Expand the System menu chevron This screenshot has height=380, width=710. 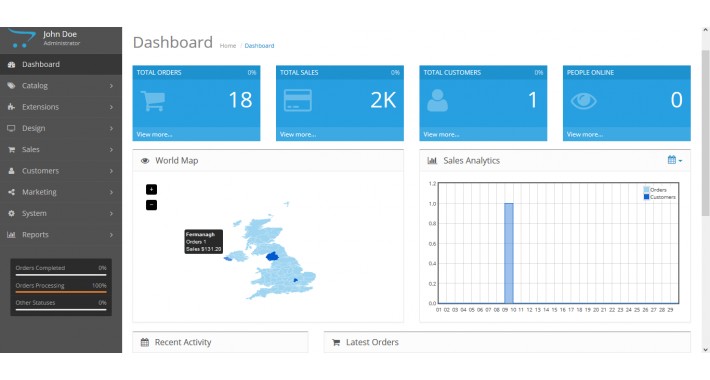point(111,213)
